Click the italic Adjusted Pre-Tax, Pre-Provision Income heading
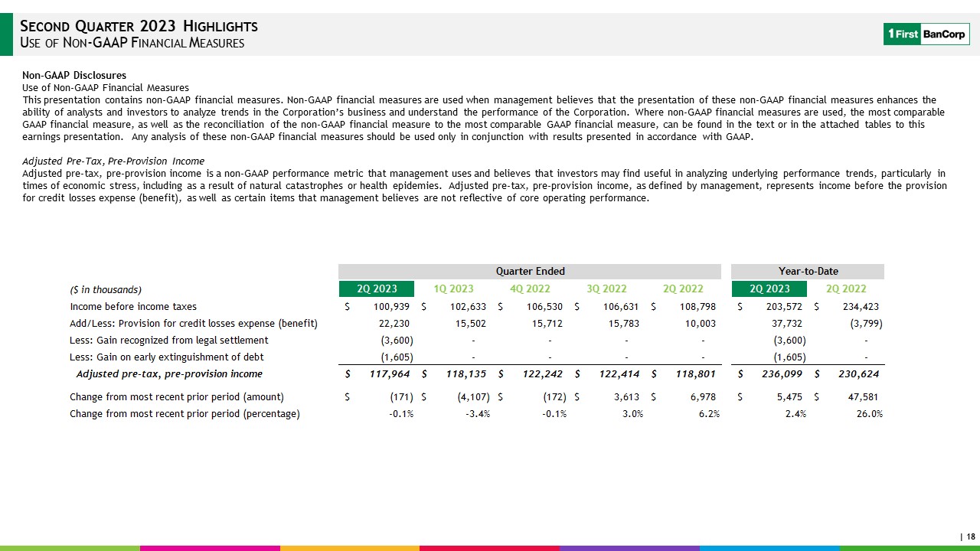 click(x=113, y=161)
